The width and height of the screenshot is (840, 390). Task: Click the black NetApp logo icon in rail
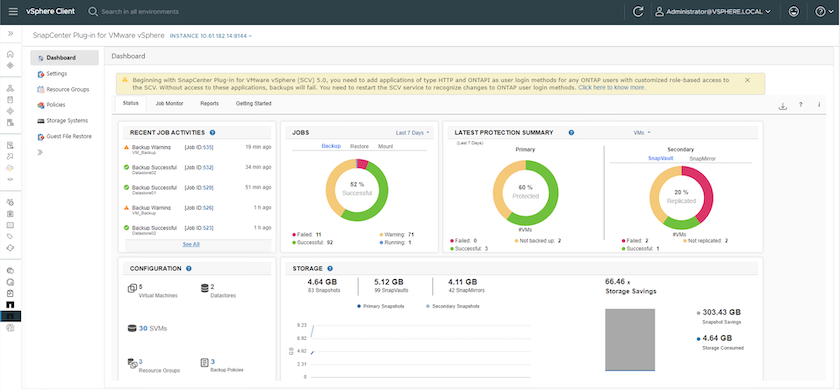point(10,305)
